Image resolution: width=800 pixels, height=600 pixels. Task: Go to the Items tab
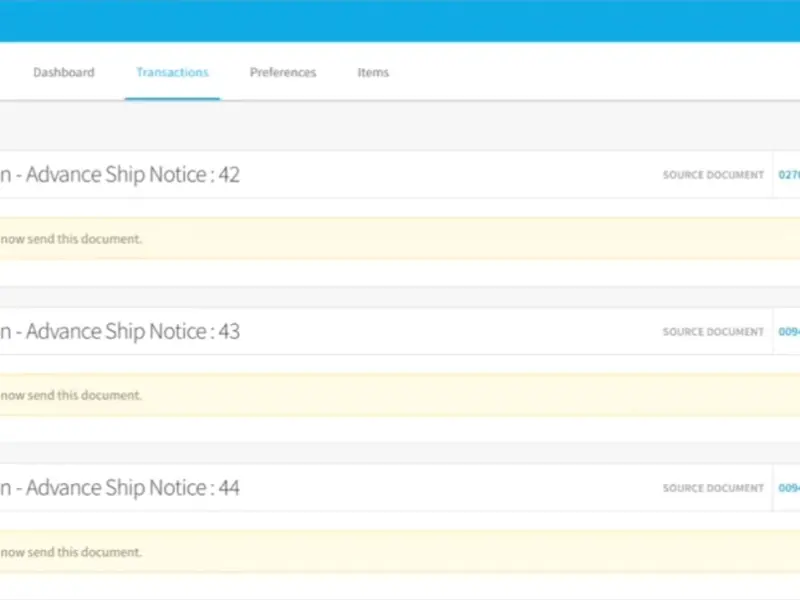click(373, 73)
